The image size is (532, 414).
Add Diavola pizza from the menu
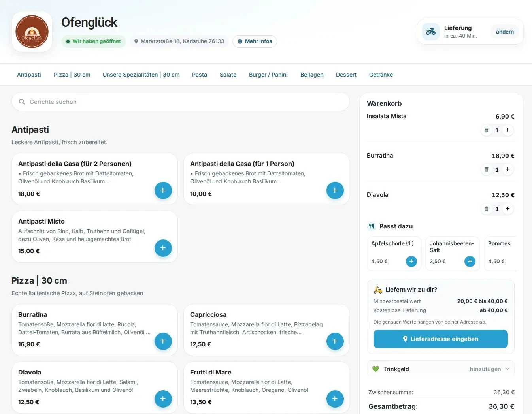pos(163,399)
